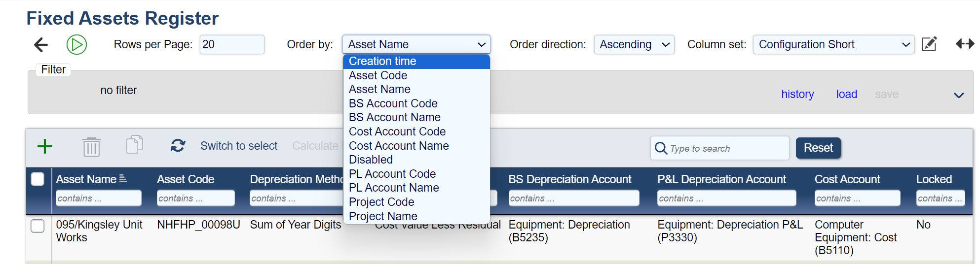Add a new asset with plus icon

tap(45, 146)
